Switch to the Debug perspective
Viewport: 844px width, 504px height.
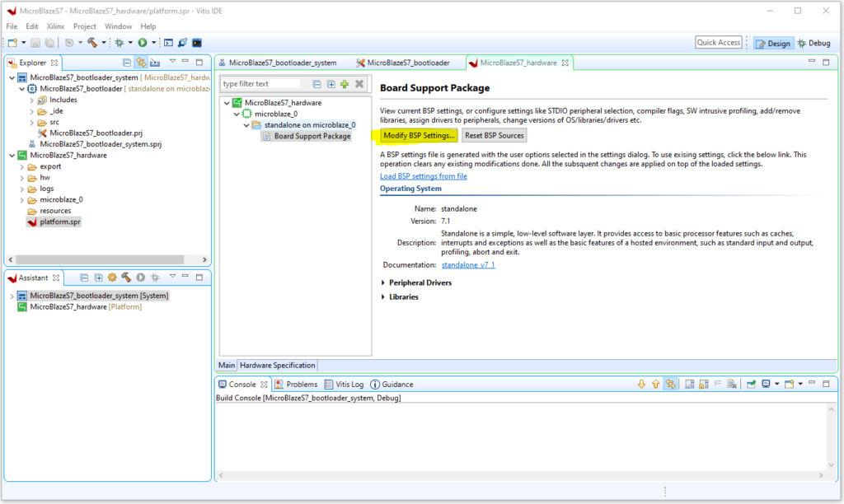[x=814, y=43]
